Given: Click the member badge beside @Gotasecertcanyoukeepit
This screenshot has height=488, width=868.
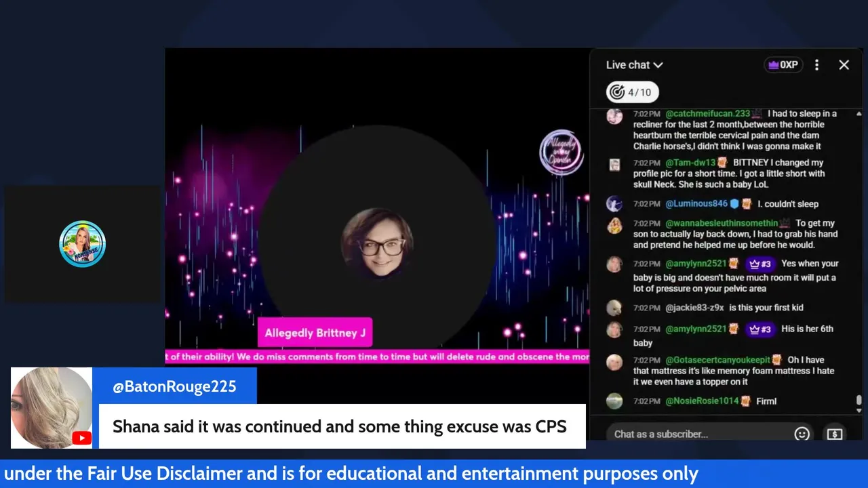Looking at the screenshot, I should tap(777, 360).
